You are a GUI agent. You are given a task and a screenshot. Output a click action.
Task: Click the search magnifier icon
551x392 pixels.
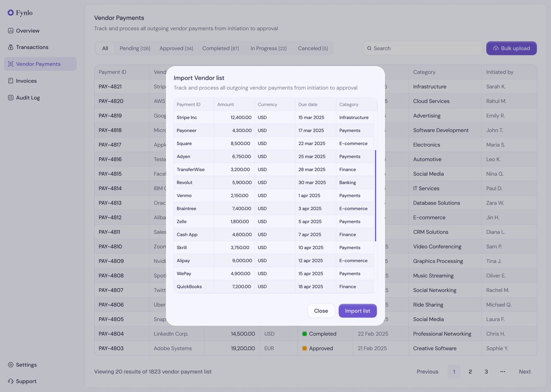click(369, 48)
